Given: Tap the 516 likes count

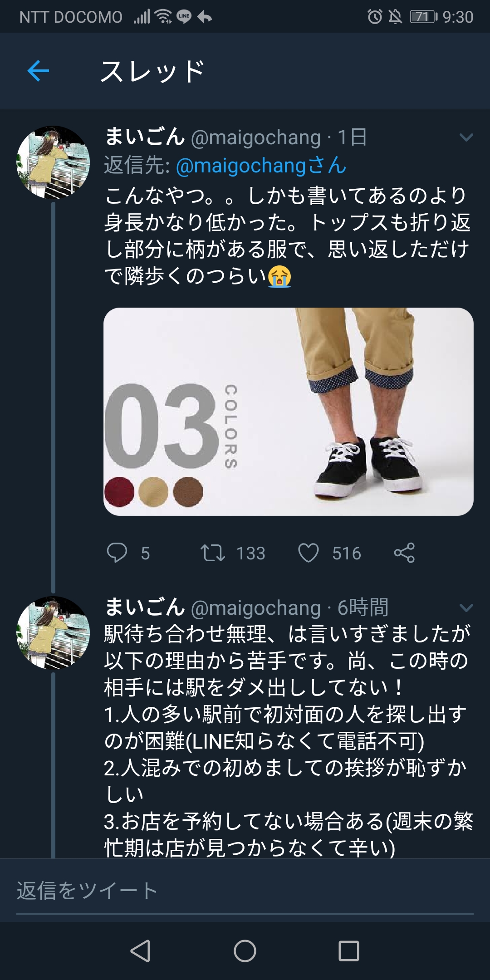Looking at the screenshot, I should [x=346, y=554].
